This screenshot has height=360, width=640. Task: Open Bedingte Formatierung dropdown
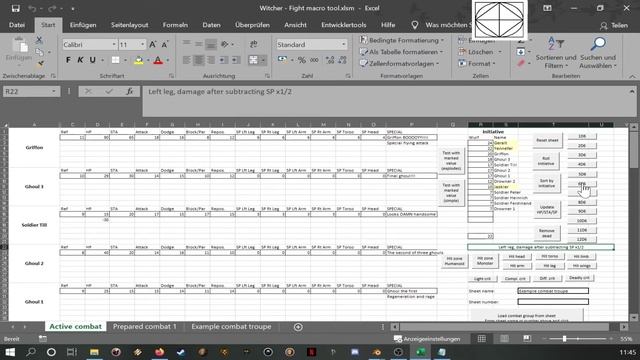click(402, 40)
